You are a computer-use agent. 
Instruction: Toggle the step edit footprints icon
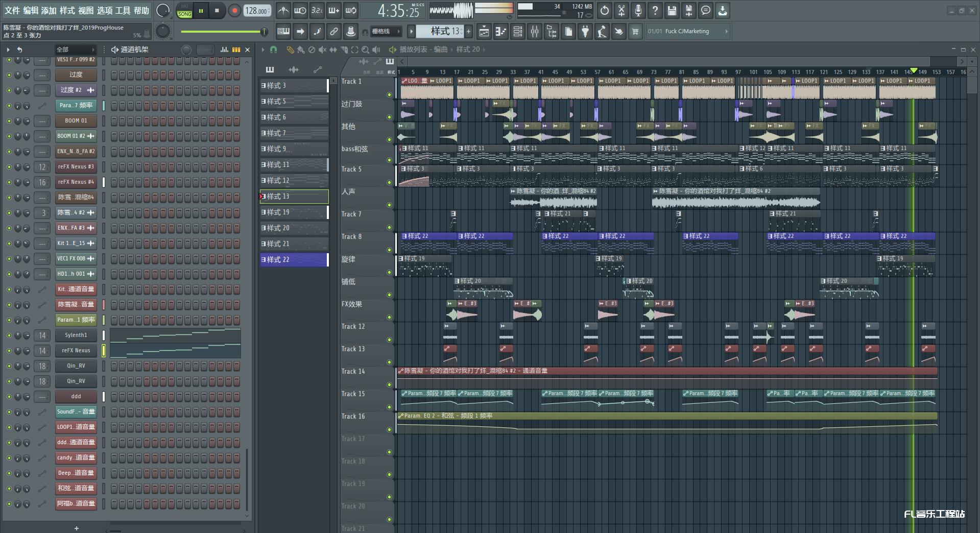coord(317,31)
